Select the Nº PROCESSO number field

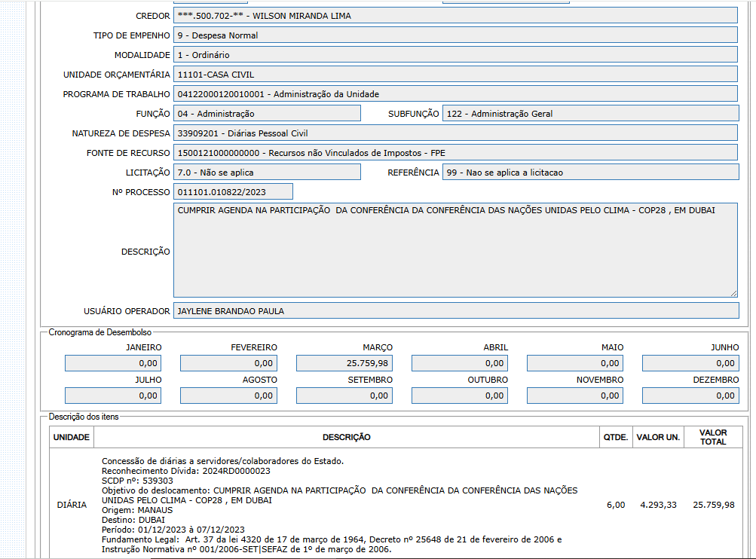point(233,192)
